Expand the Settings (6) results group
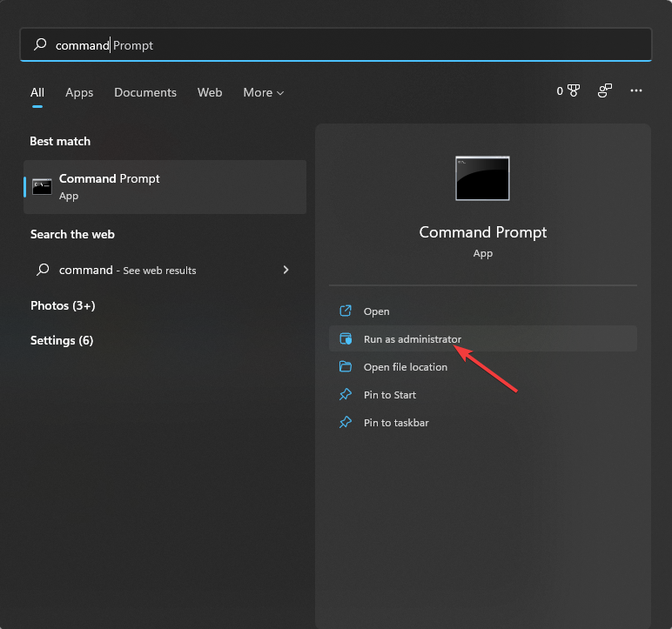This screenshot has height=629, width=672. click(x=62, y=340)
